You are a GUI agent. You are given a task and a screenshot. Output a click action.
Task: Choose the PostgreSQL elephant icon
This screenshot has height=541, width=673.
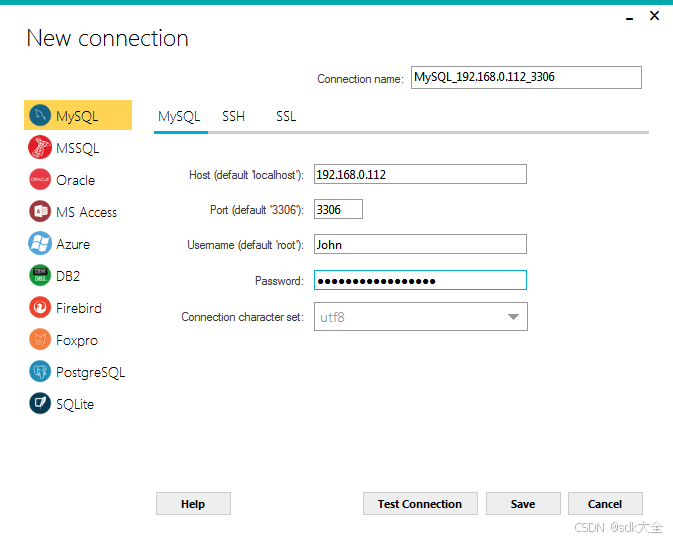[x=40, y=371]
